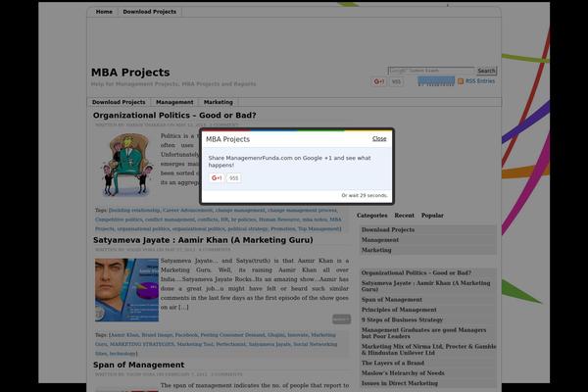Switch to the Popular sidebar tab

click(432, 216)
